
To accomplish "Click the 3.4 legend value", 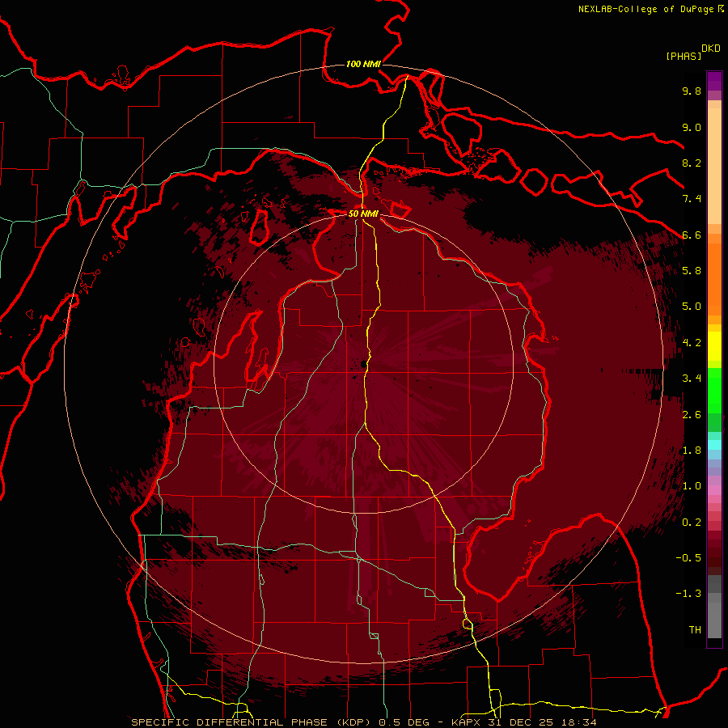I will point(692,379).
